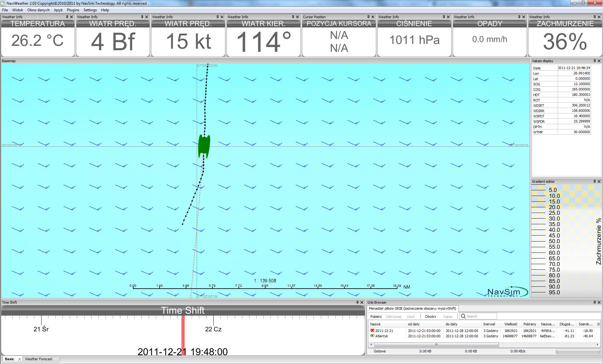Viewport: 603px width, 364px height.
Task: Close the 4 Bf wind speed panel
Action: coord(146,17)
